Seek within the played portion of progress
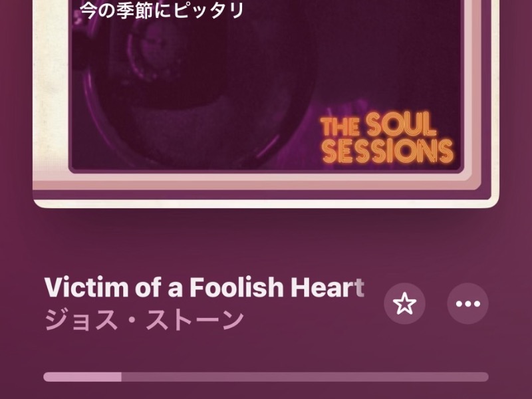Screen dimensions: 532x399 (x=82, y=377)
